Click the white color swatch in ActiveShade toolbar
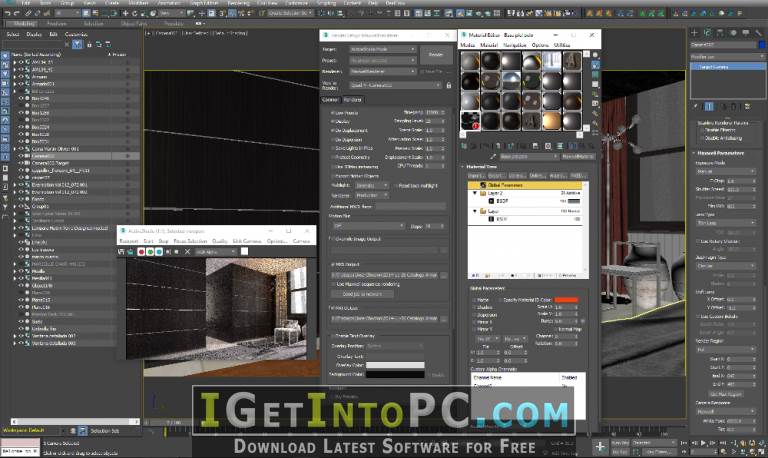768x458 pixels. click(244, 252)
